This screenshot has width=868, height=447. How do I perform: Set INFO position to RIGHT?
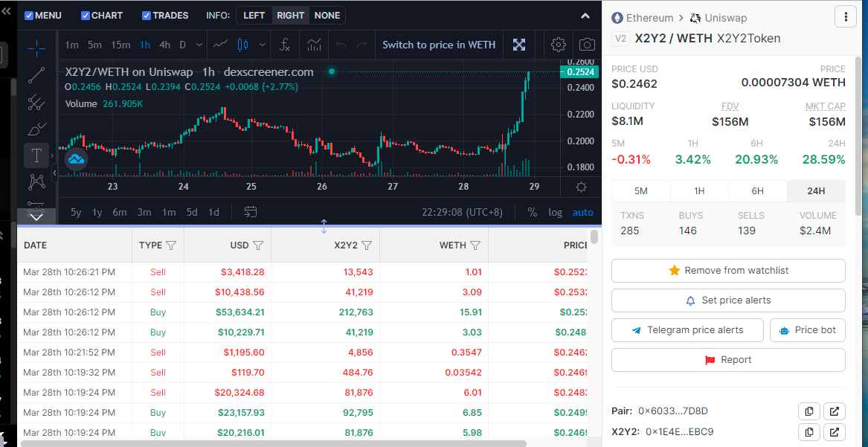pyautogui.click(x=291, y=16)
